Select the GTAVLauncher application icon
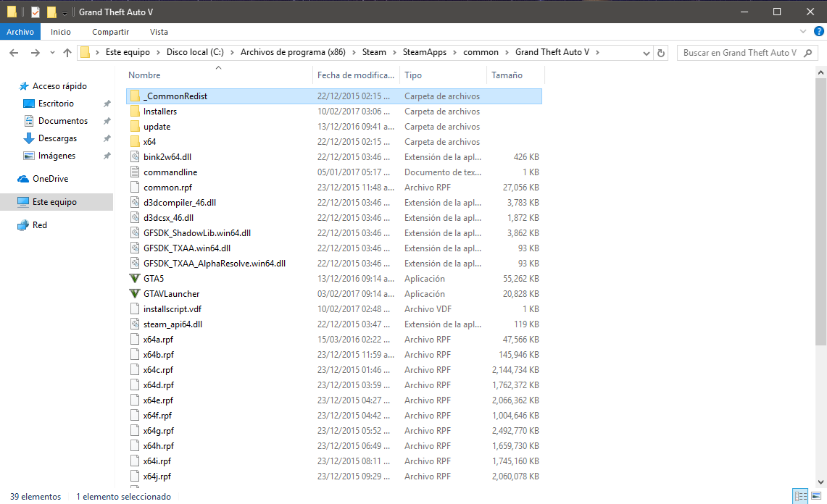This screenshot has height=504, width=827. tap(135, 294)
